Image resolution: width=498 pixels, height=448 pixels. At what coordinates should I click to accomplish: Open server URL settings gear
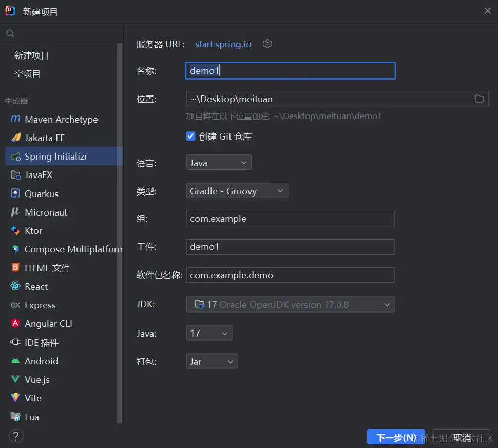coord(267,44)
